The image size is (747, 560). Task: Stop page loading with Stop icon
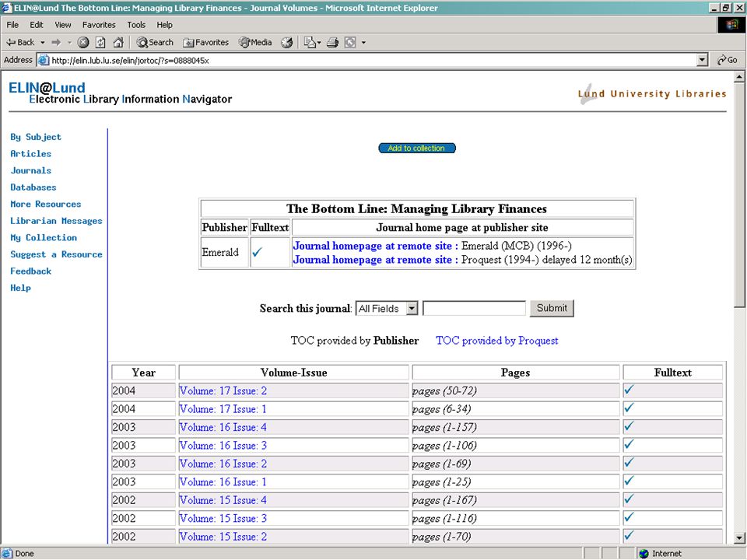pos(83,42)
